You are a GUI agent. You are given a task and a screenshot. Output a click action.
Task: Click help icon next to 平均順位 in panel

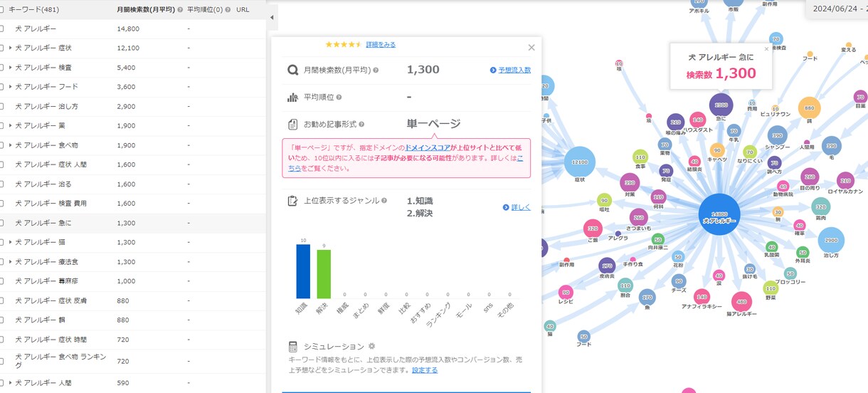pos(339,98)
